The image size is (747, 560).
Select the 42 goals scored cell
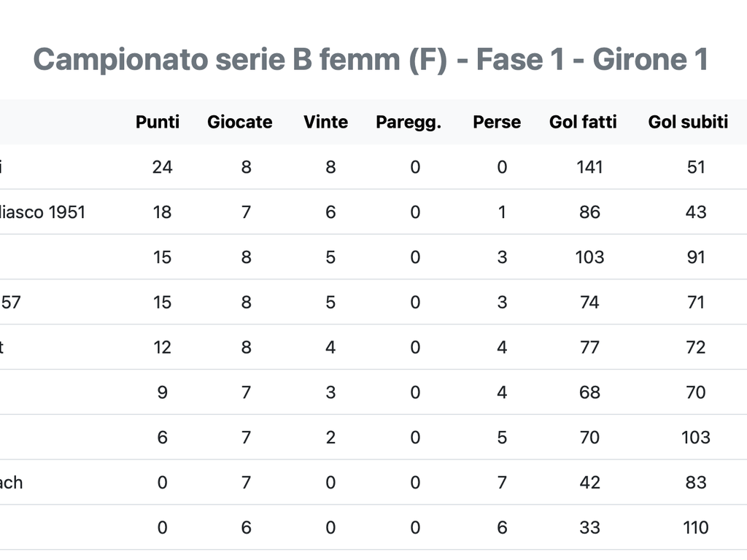pos(589,482)
